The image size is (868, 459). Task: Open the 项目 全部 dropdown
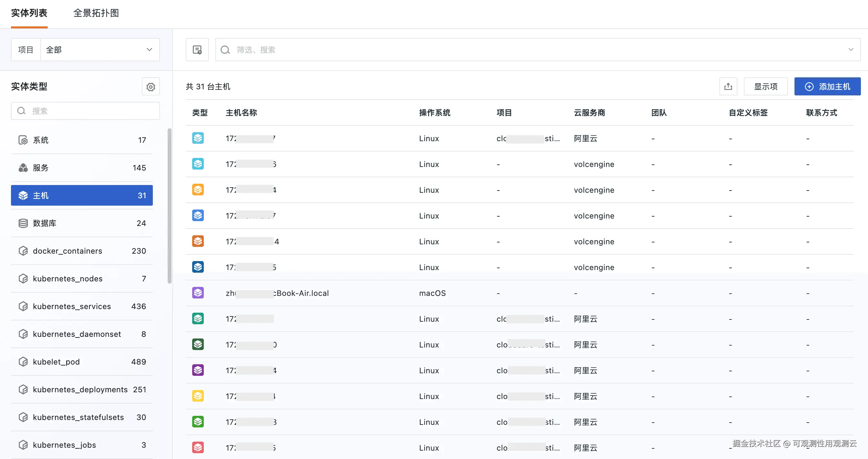pos(100,50)
